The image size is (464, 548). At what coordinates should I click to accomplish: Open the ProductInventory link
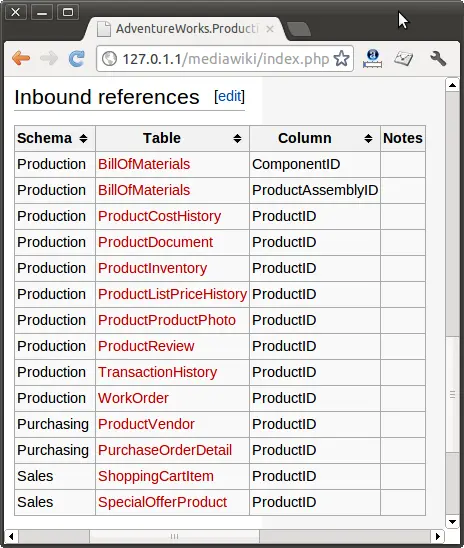[152, 268]
